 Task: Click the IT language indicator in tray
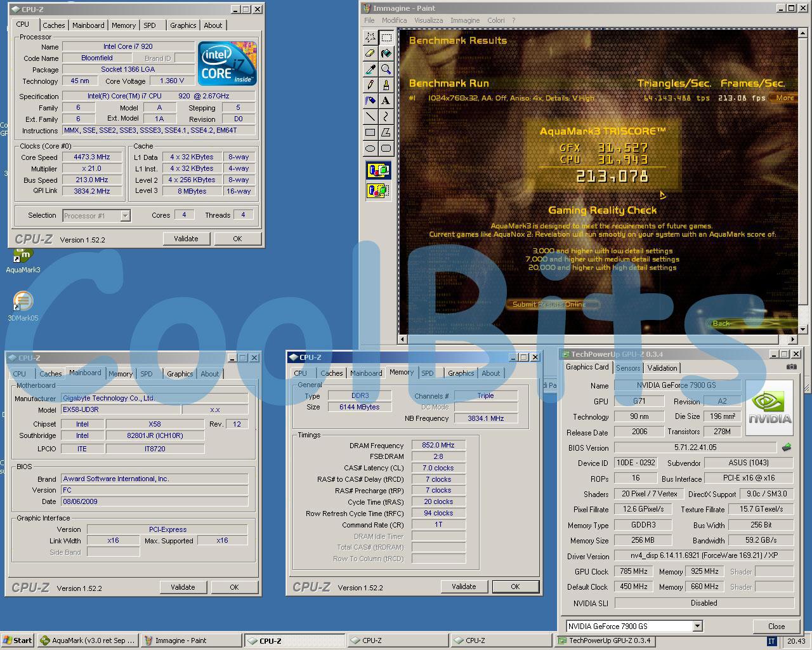click(x=771, y=641)
